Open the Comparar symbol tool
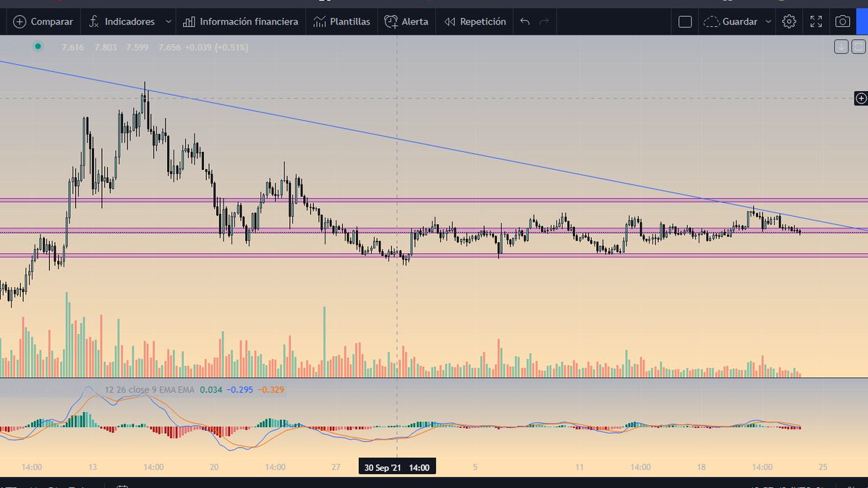Screen dimensions: 868x488 43,22
